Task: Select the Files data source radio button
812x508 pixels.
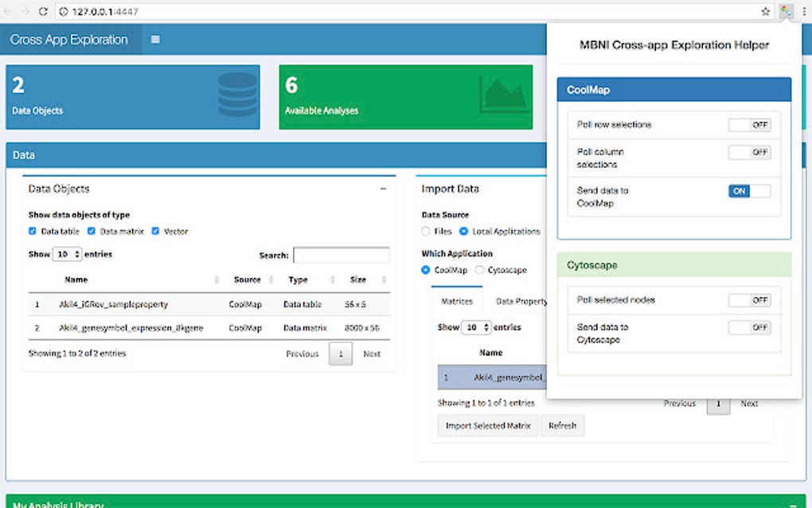Action: pos(426,232)
